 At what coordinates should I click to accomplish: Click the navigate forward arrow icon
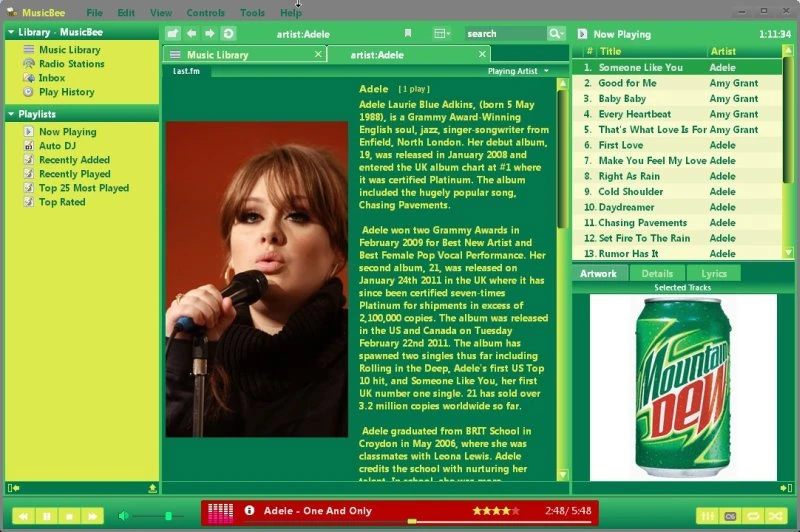[x=209, y=33]
